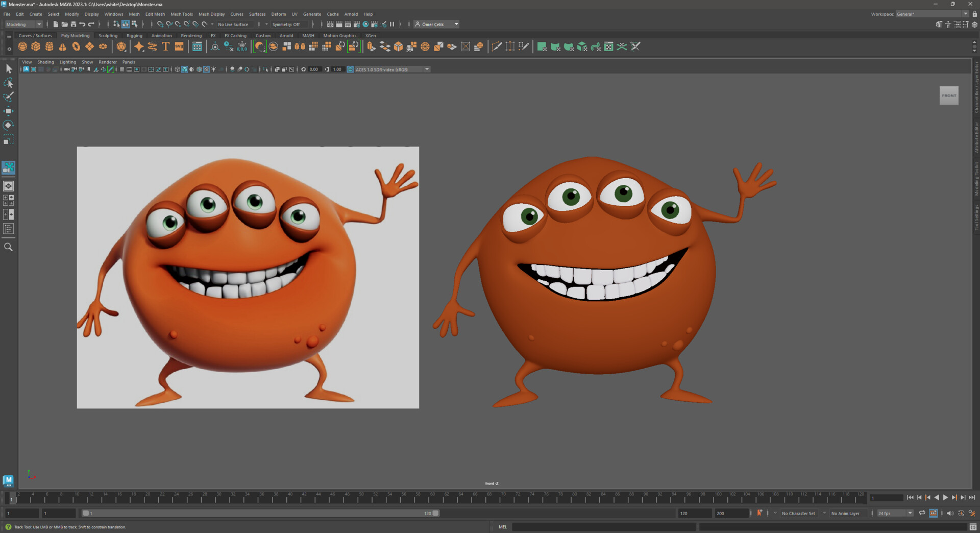
Task: Click the SVG import shelf icon
Action: [x=179, y=47]
